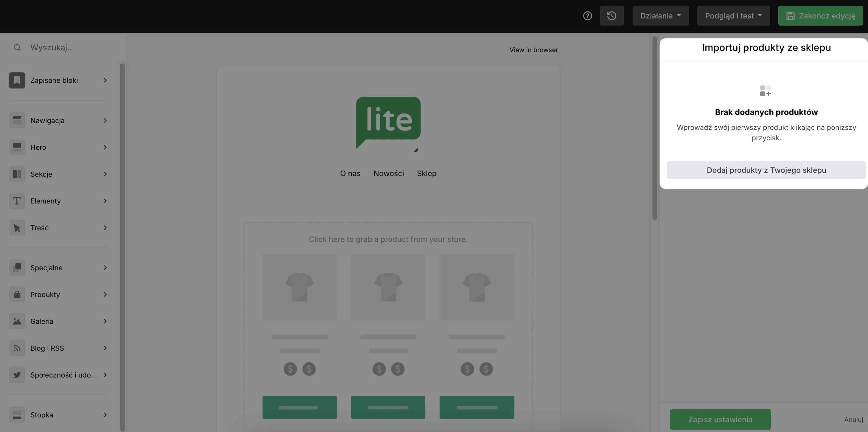Click the middle product t-shirt placeholder
The width and height of the screenshot is (868, 432).
point(388,287)
